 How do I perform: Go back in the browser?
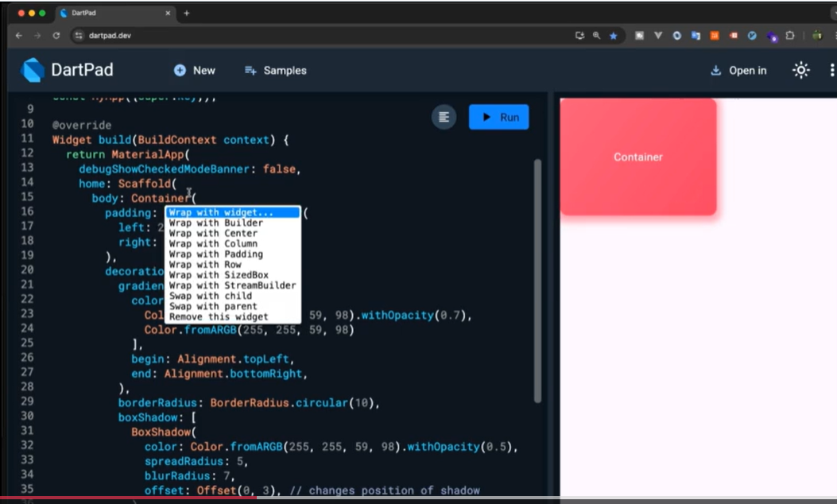[19, 35]
